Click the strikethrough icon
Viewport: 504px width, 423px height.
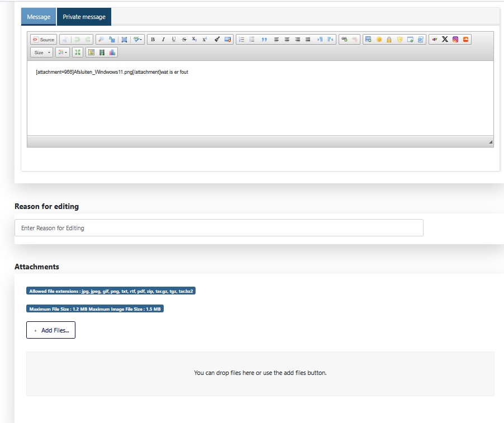click(x=184, y=40)
